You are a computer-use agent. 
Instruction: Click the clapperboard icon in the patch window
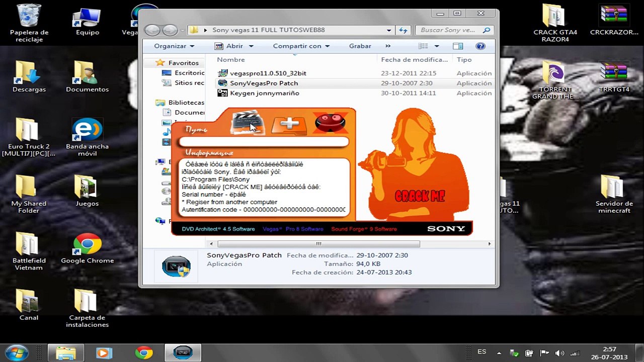point(248,123)
